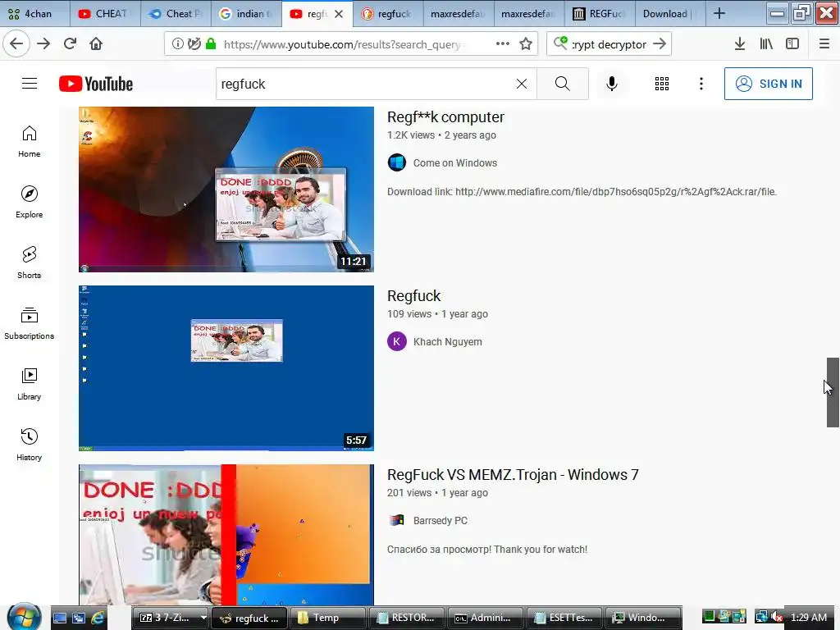Image resolution: width=840 pixels, height=630 pixels.
Task: Bookmark this page with the star icon
Action: [x=526, y=44]
